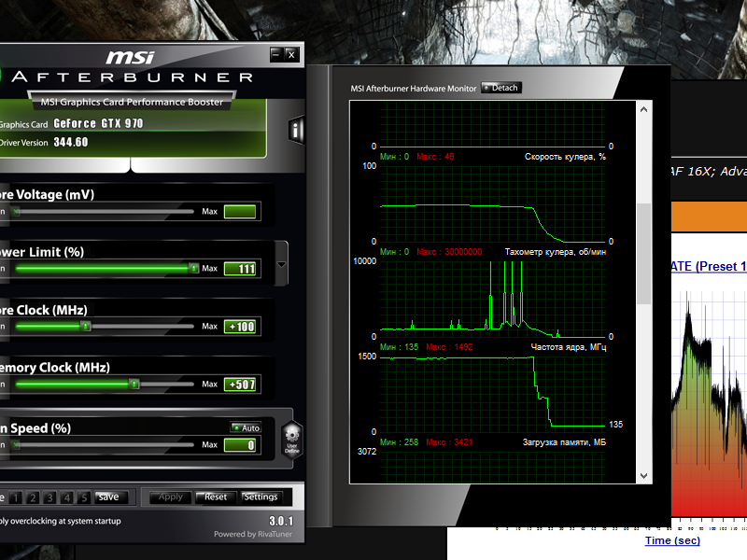The height and width of the screenshot is (560, 747).
Task: Click the Power Limit slider handle
Action: click(x=193, y=269)
